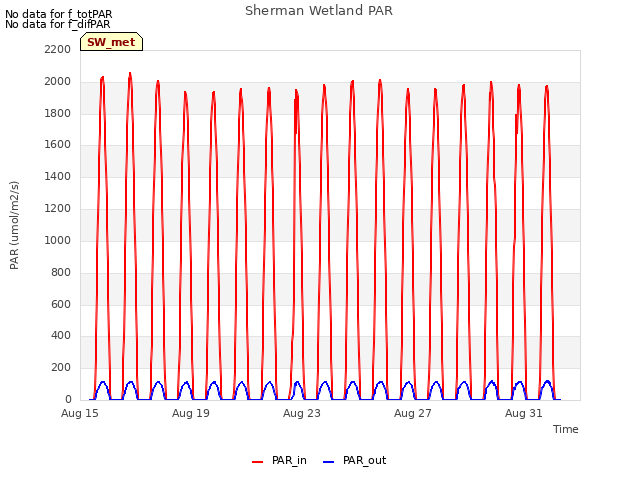Screen dimensions: 640x480
Task: Click the Aug 23 axis tick label
Action: (302, 413)
